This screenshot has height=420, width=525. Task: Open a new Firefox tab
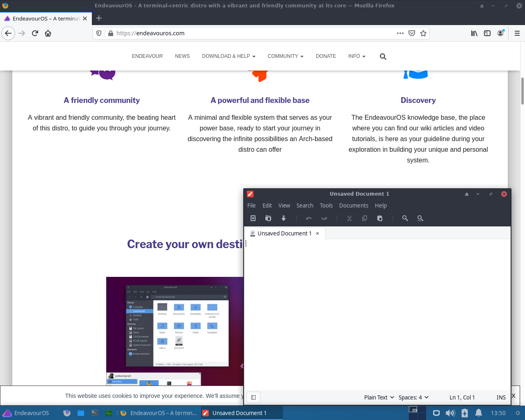click(x=99, y=18)
